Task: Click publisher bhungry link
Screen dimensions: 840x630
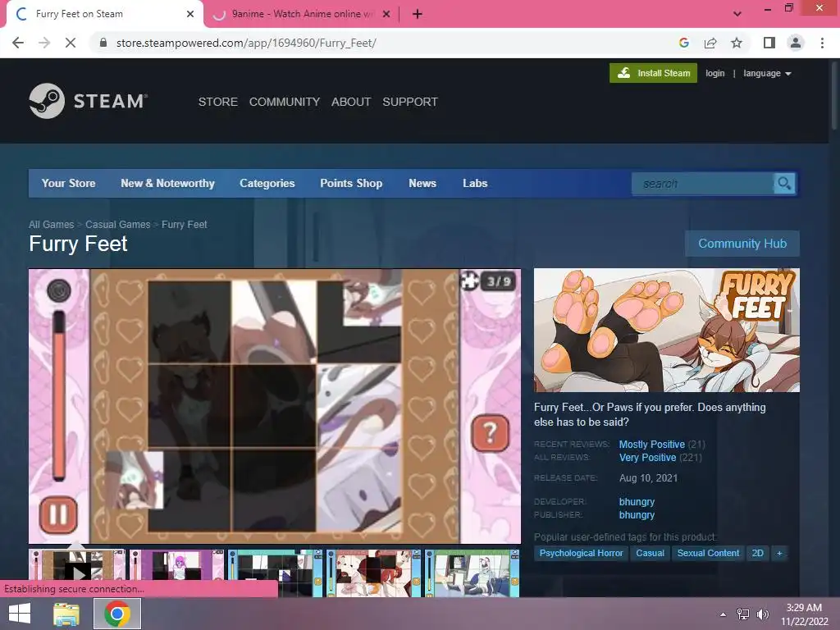Action: [637, 515]
